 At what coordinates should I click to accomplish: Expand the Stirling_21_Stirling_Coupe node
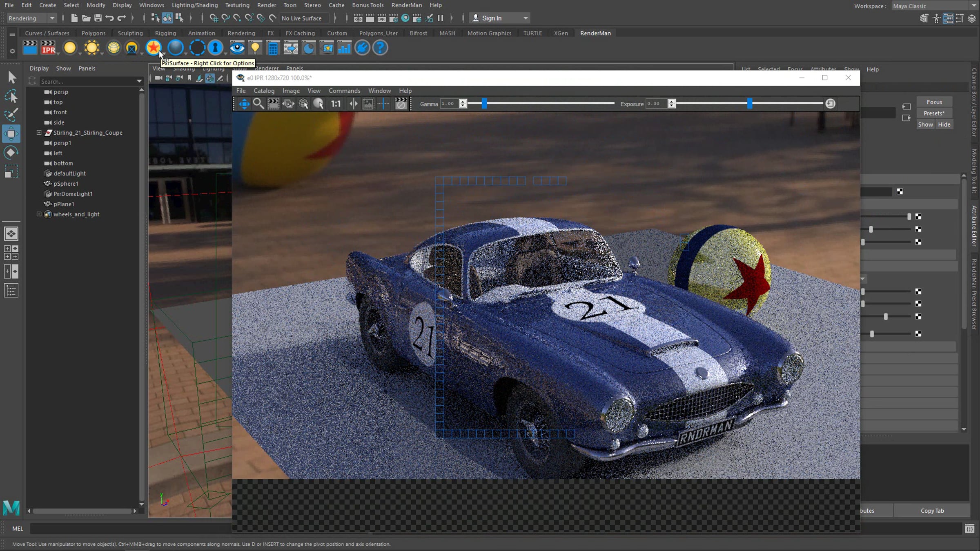coord(39,132)
